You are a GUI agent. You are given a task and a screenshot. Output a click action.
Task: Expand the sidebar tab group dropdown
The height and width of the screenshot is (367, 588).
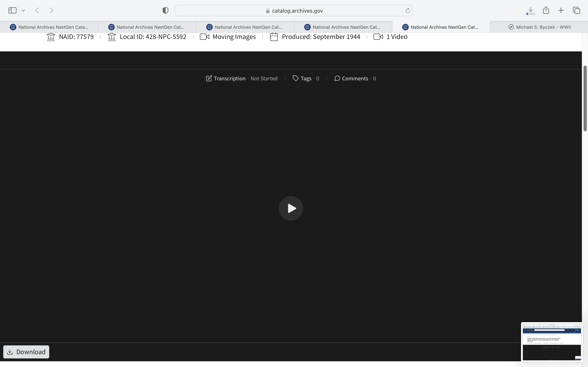click(23, 10)
